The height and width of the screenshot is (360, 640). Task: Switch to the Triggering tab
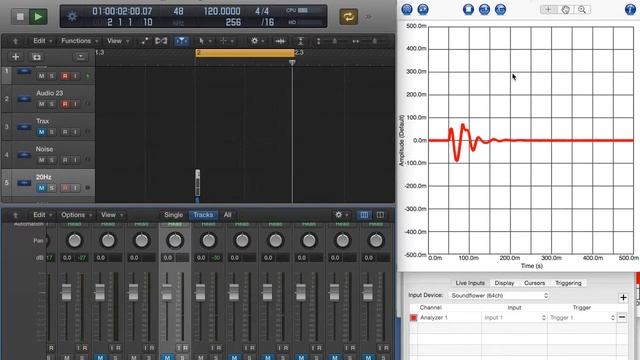[568, 283]
